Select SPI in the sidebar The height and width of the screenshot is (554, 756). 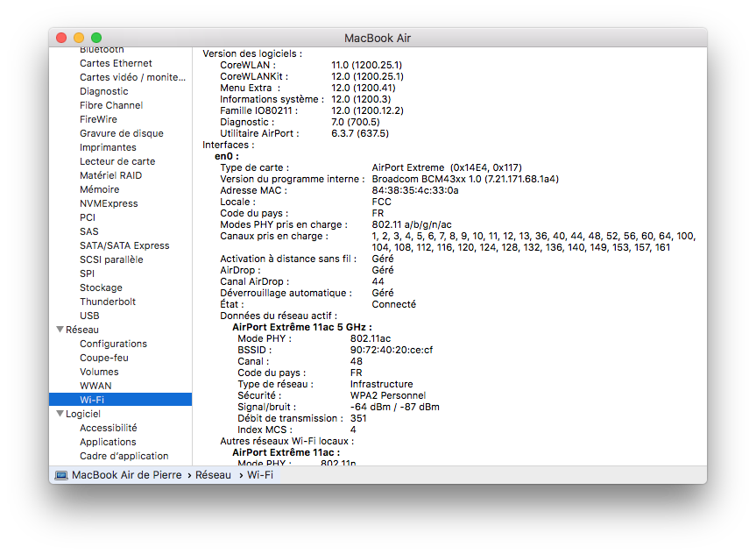point(88,273)
